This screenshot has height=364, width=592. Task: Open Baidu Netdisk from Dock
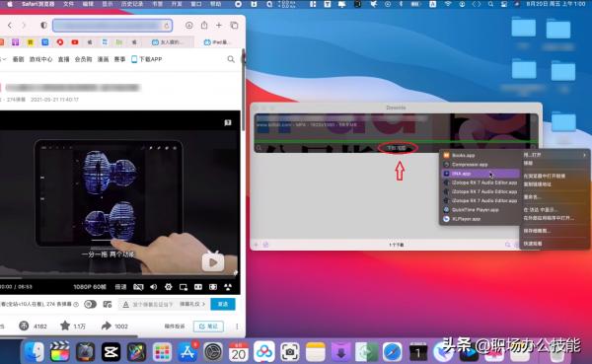[x=264, y=353]
